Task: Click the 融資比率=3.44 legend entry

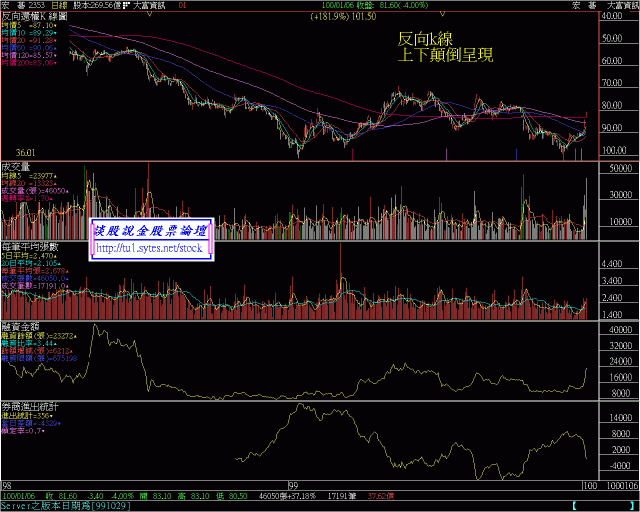Action: point(29,343)
